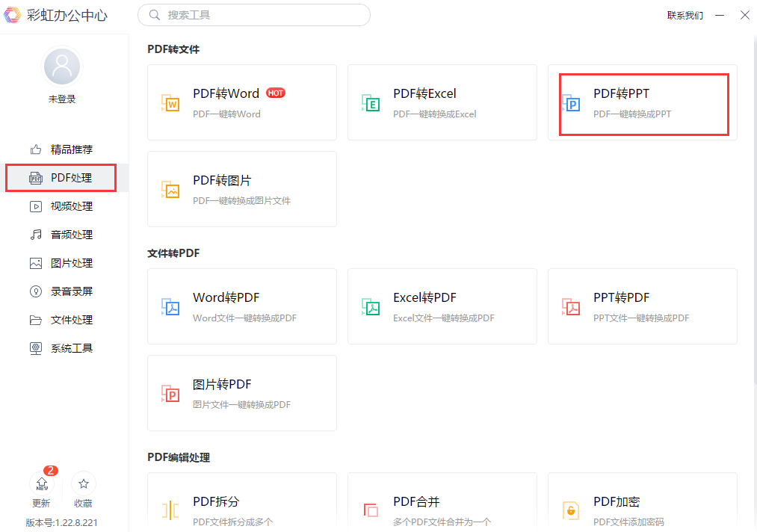The height and width of the screenshot is (532, 757).
Task: Click the 文件转PDF section heading
Action: tap(173, 253)
